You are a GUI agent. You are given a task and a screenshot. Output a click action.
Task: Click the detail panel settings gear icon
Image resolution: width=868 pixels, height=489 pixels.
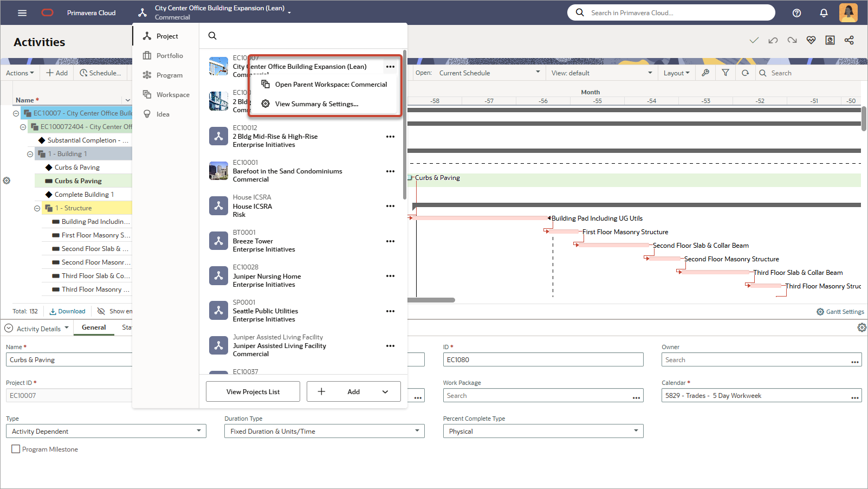(861, 327)
